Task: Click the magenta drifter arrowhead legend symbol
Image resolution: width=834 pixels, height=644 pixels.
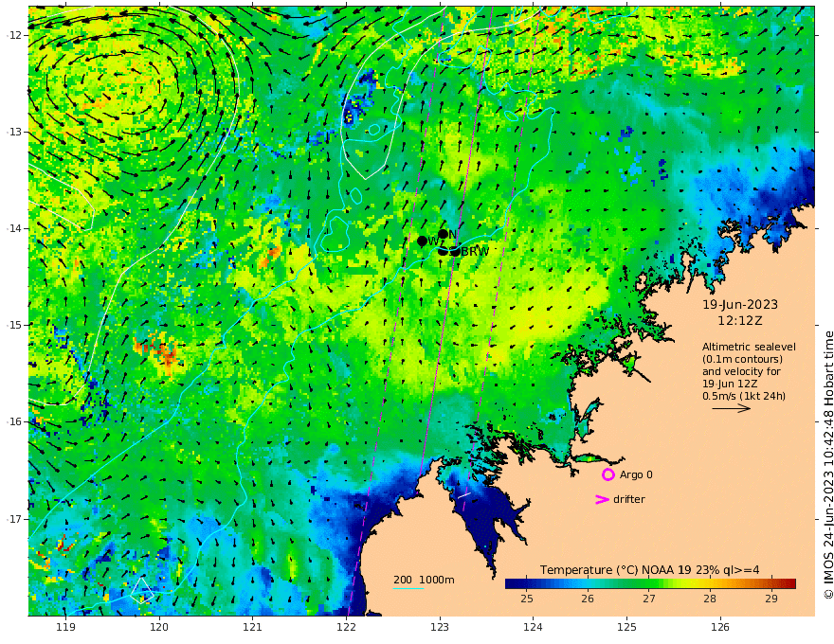Action: pos(602,499)
